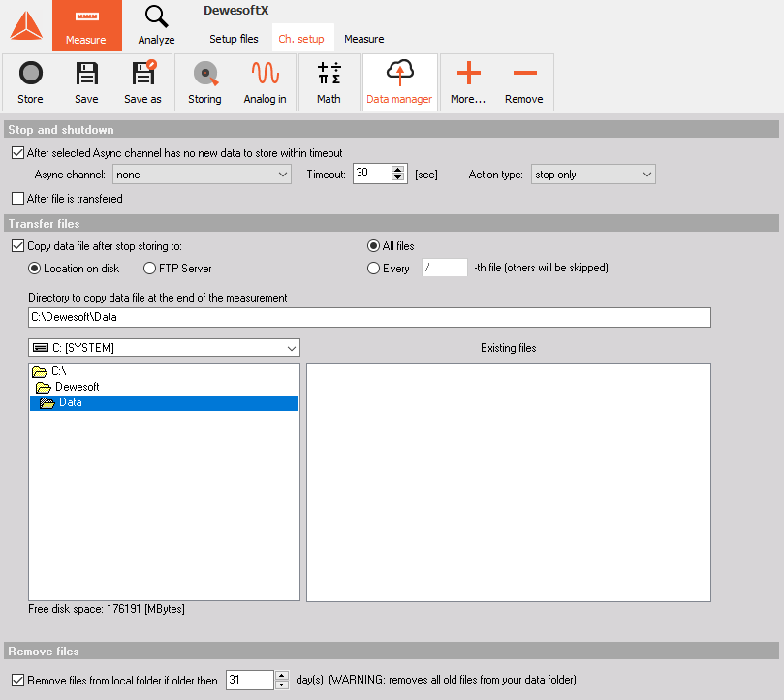The height and width of the screenshot is (700, 784).
Task: Decrease Timeout value with down arrow
Action: [398, 177]
